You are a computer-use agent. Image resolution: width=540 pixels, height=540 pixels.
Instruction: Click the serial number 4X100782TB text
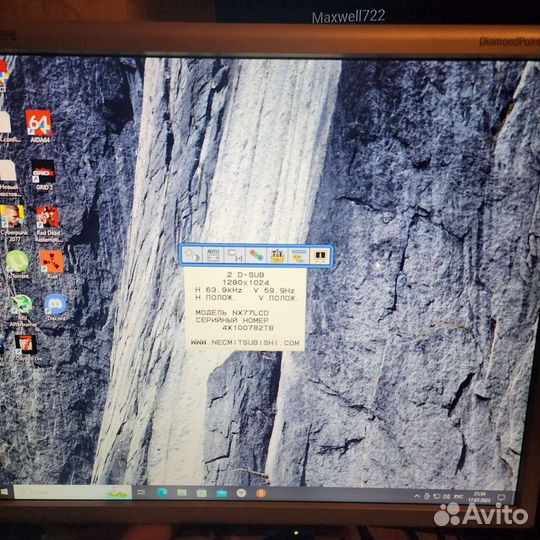click(248, 328)
